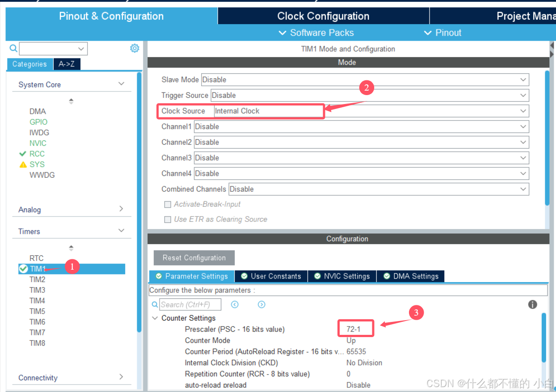The width and height of the screenshot is (556, 392).
Task: Enable Use ETR as Clearing Source checkbox
Action: 168,220
